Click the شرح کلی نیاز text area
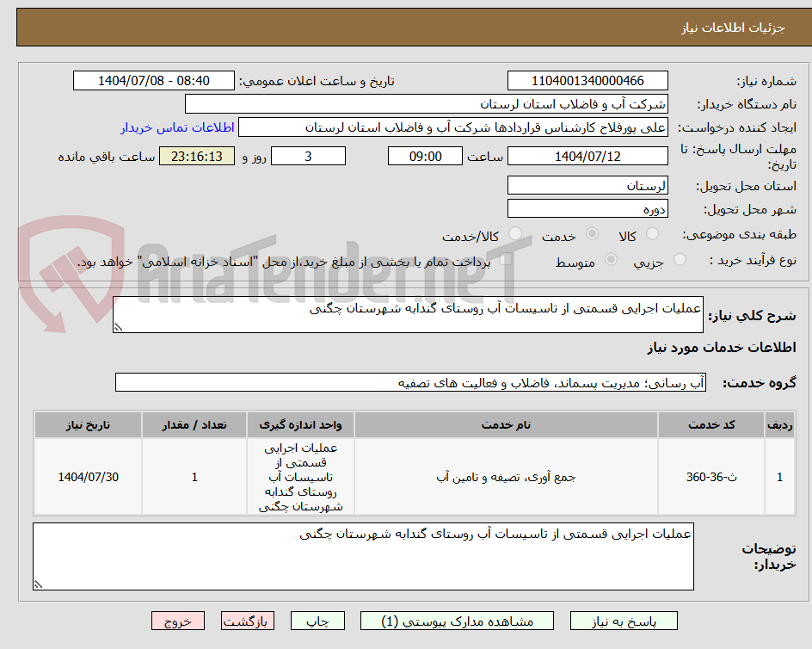Screen dimensions: 812x649 pos(408,315)
